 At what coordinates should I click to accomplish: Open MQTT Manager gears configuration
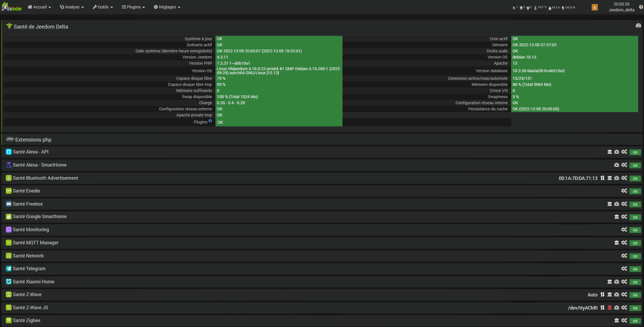coord(624,243)
